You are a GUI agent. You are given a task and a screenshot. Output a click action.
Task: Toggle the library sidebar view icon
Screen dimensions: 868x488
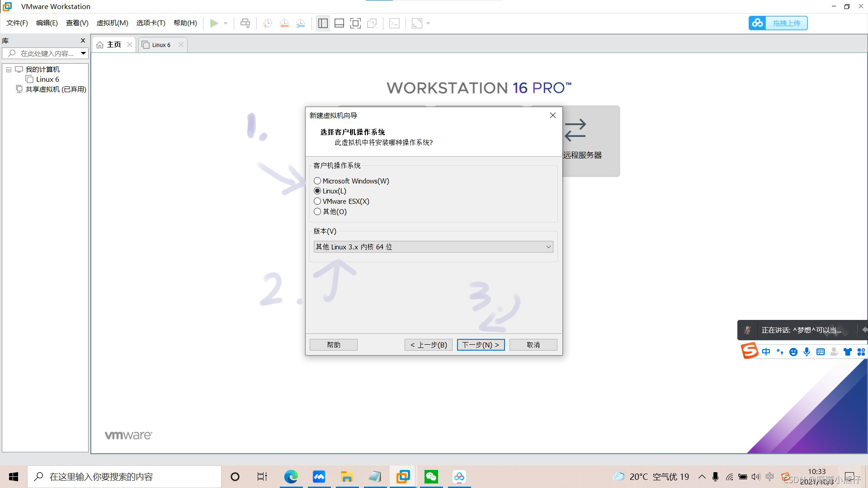[323, 23]
